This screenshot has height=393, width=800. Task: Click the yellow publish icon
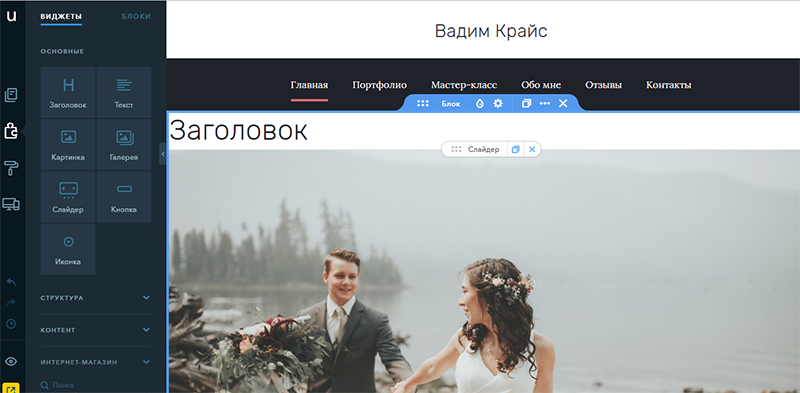11,388
